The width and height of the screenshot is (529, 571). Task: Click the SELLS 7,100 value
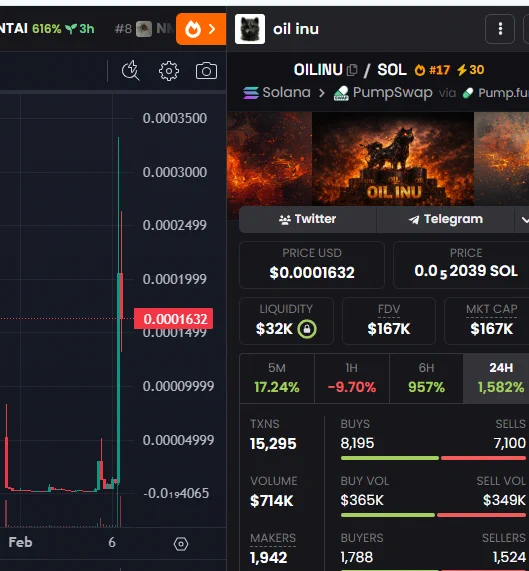(x=510, y=443)
